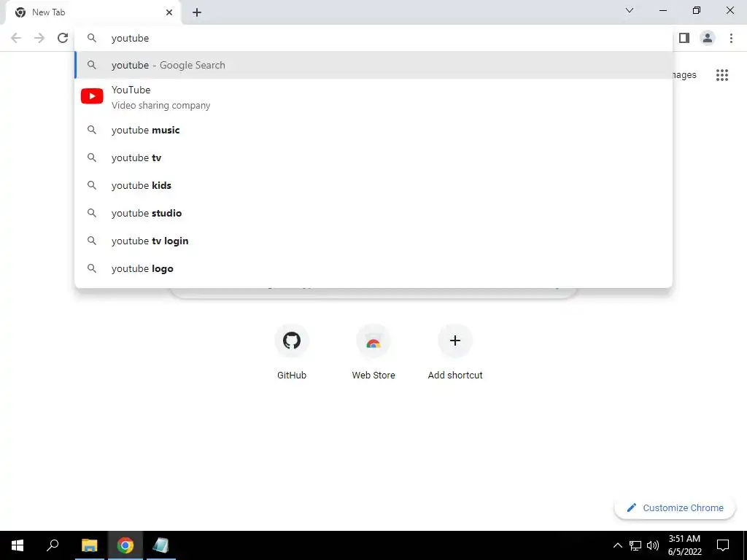This screenshot has width=747, height=560.
Task: Pick the youtube tv suggestion
Action: (374, 157)
